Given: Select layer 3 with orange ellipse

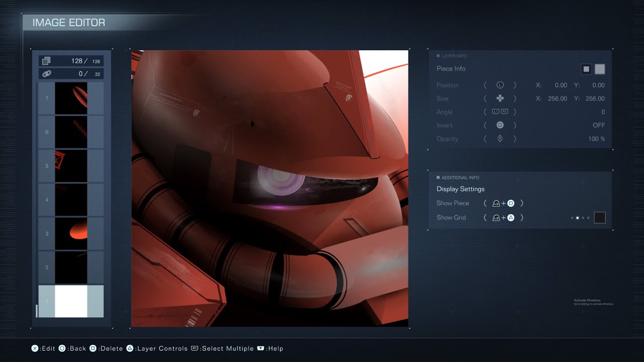Looking at the screenshot, I should pyautogui.click(x=71, y=234).
